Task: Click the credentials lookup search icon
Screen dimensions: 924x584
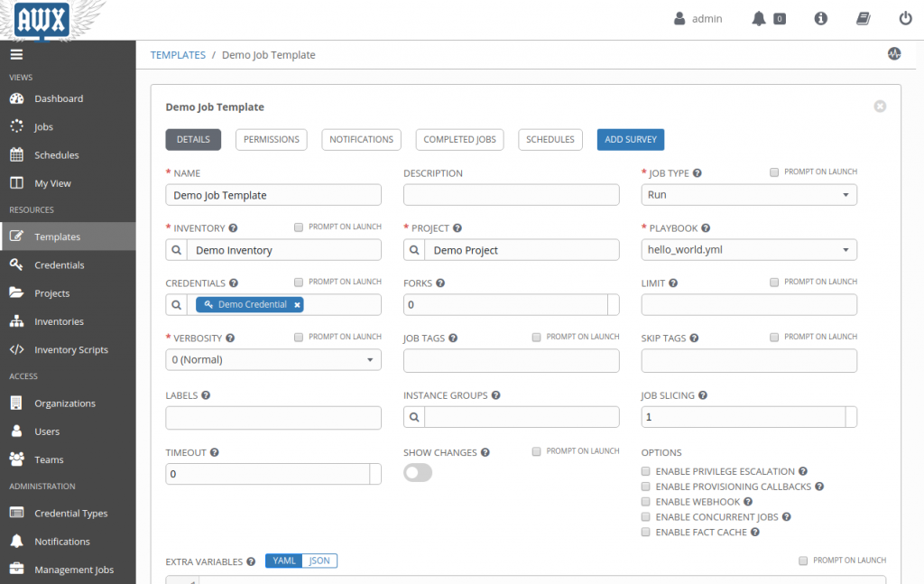Action: [x=176, y=305]
